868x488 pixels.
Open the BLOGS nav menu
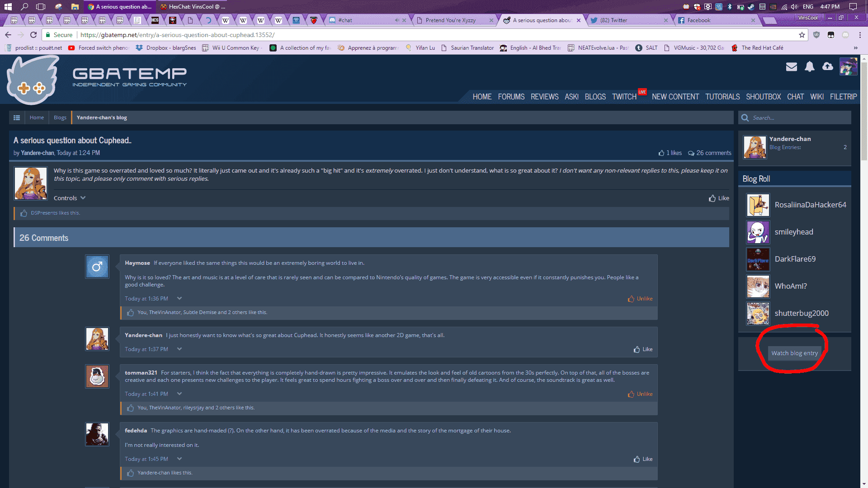595,97
